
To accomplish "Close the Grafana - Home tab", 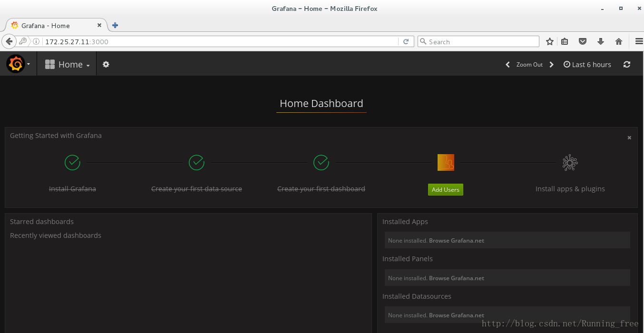I will [x=99, y=25].
